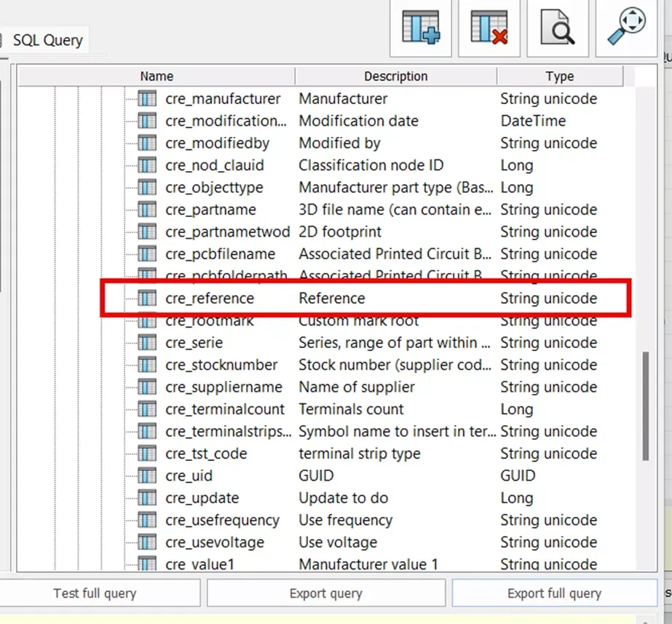Click the zoom to fit magnifier icon
Image resolution: width=672 pixels, height=624 pixels.
tap(626, 25)
